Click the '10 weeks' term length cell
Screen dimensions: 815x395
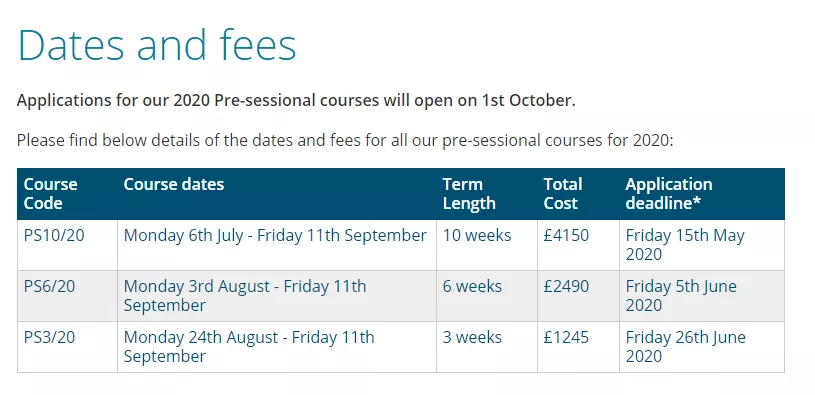pos(487,245)
